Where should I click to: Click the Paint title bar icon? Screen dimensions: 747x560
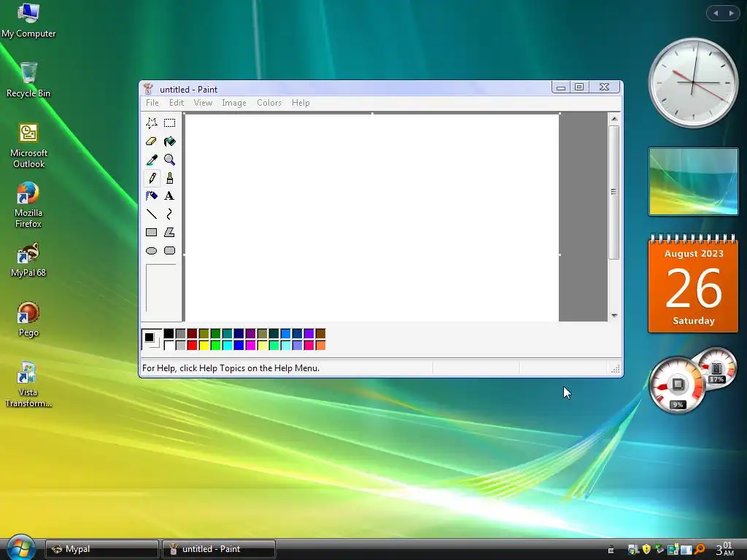click(x=148, y=89)
